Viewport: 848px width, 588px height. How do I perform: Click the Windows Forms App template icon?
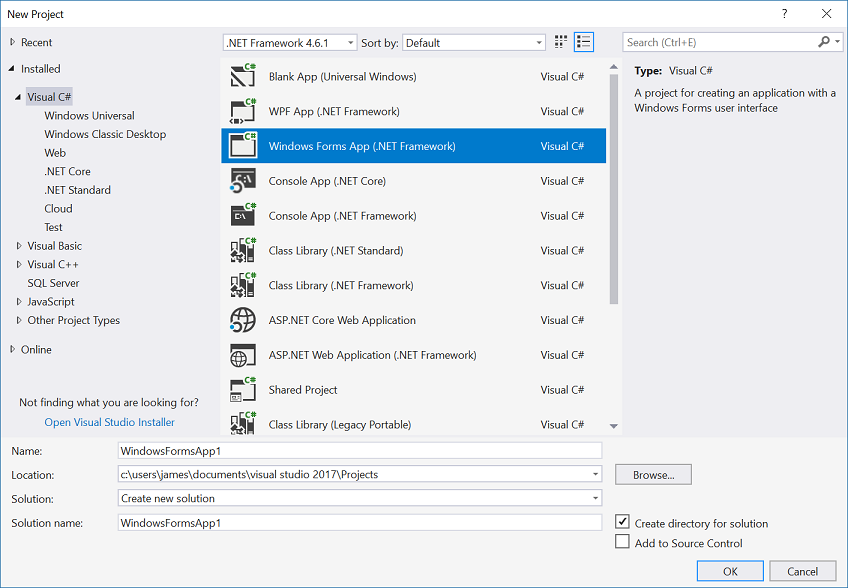click(243, 146)
